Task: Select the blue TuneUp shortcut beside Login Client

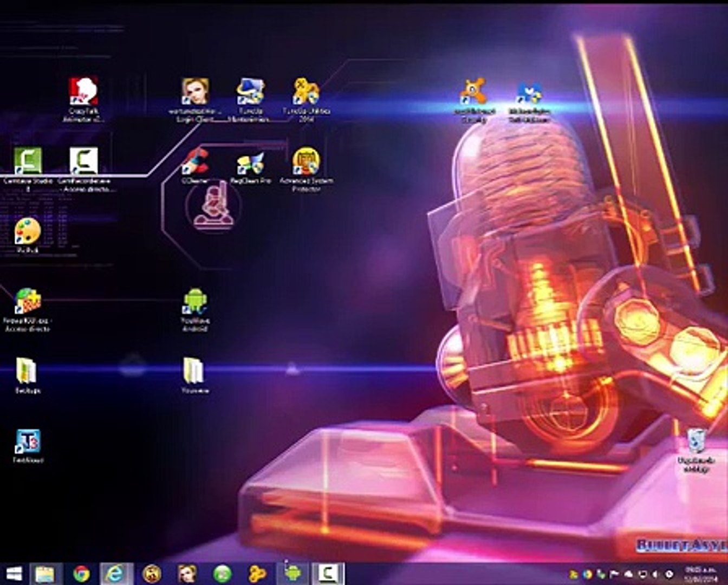Action: pos(250,100)
